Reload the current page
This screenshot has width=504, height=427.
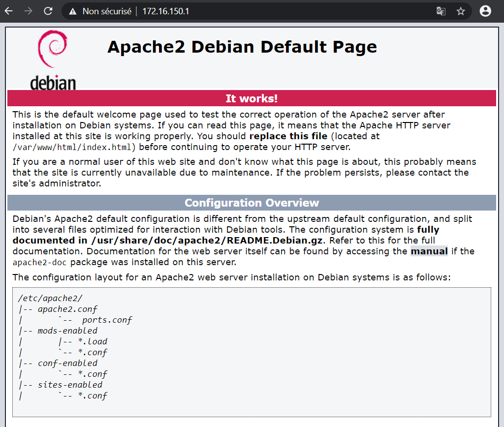[48, 11]
